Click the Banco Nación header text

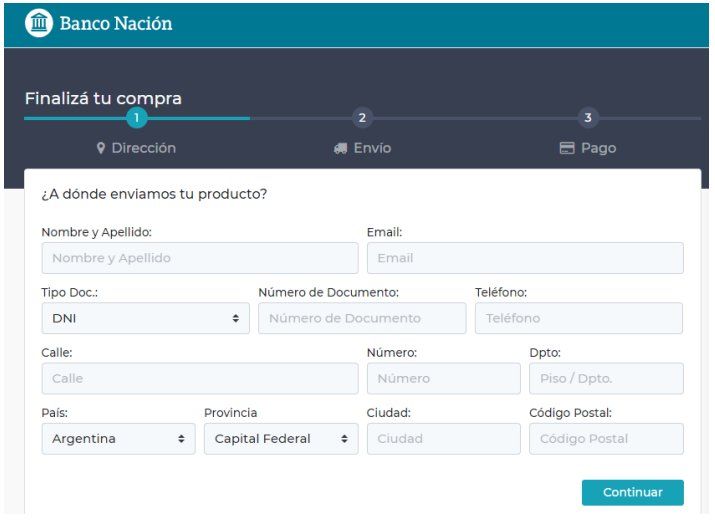pos(116,23)
